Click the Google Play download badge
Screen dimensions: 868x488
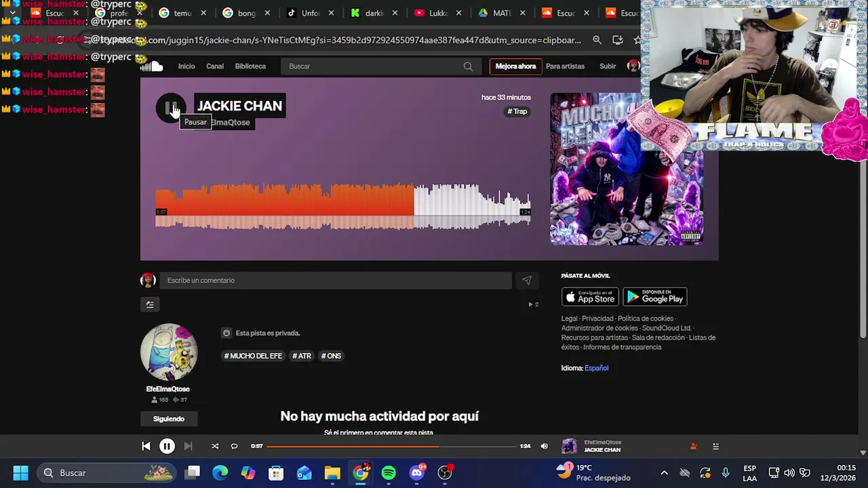[655, 297]
